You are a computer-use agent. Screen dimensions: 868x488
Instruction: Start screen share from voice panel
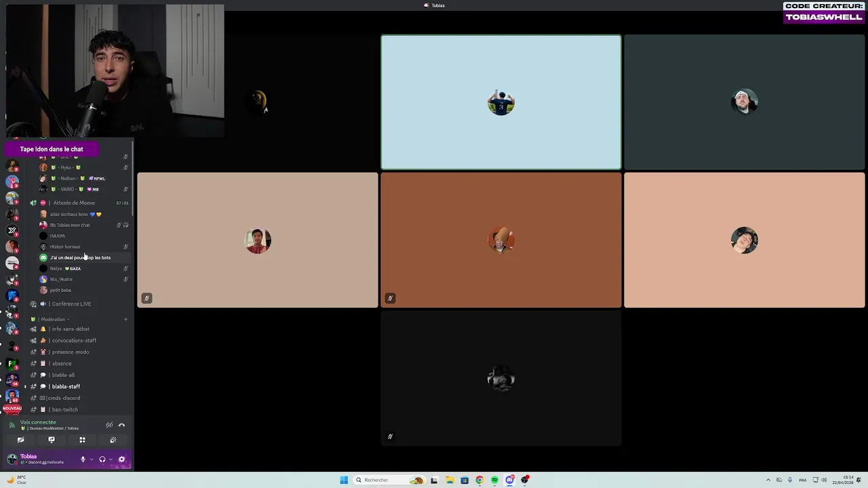point(51,440)
